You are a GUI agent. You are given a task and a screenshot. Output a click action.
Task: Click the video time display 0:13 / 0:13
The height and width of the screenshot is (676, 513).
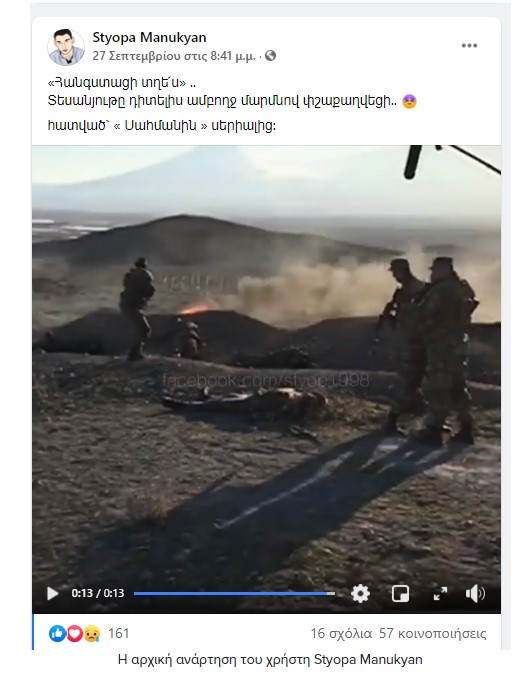coord(98,593)
